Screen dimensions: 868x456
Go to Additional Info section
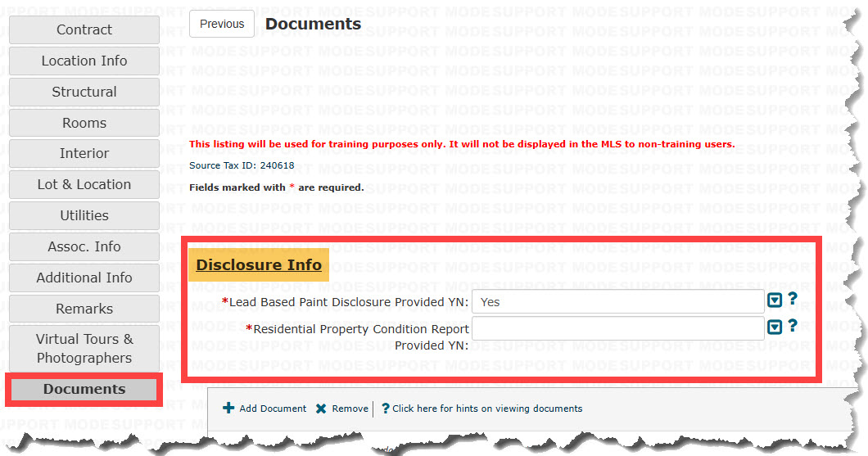point(84,278)
